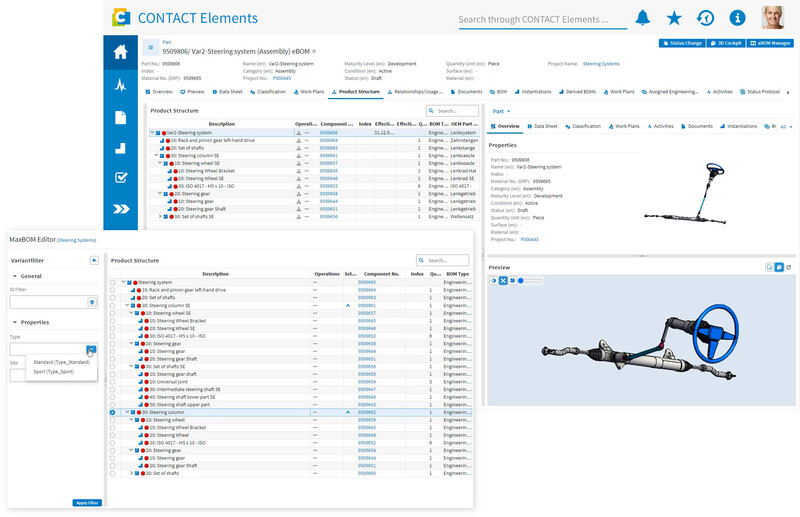Click the Status Change button
This screenshot has height=517, width=800.
[x=682, y=43]
